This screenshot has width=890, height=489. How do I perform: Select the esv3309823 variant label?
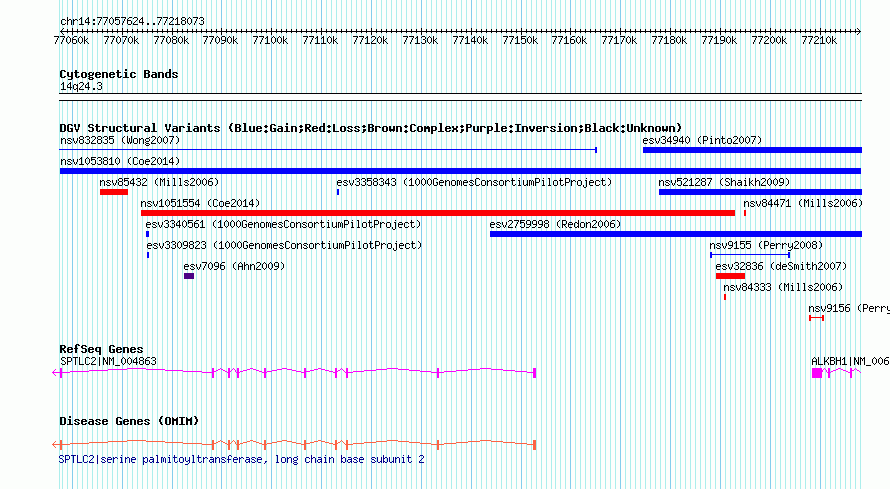click(x=284, y=245)
